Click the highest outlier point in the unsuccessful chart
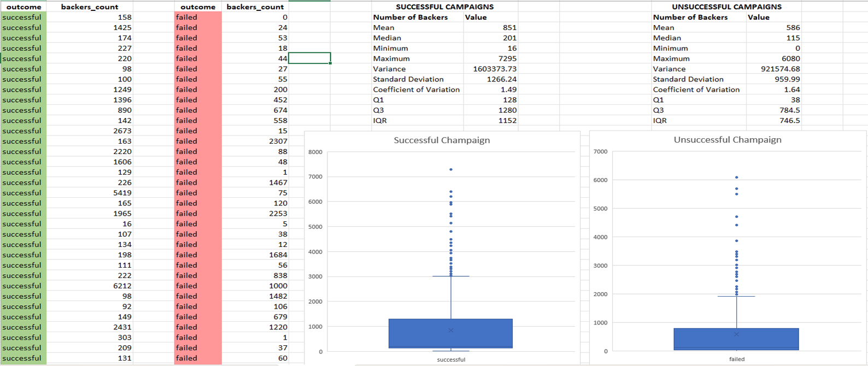This screenshot has width=868, height=366. pos(737,178)
